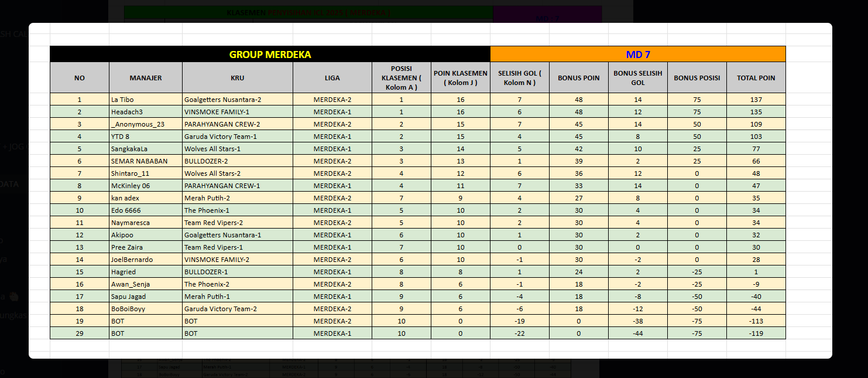Select the JoelBernardo cell
The height and width of the screenshot is (378, 868).
[146, 260]
